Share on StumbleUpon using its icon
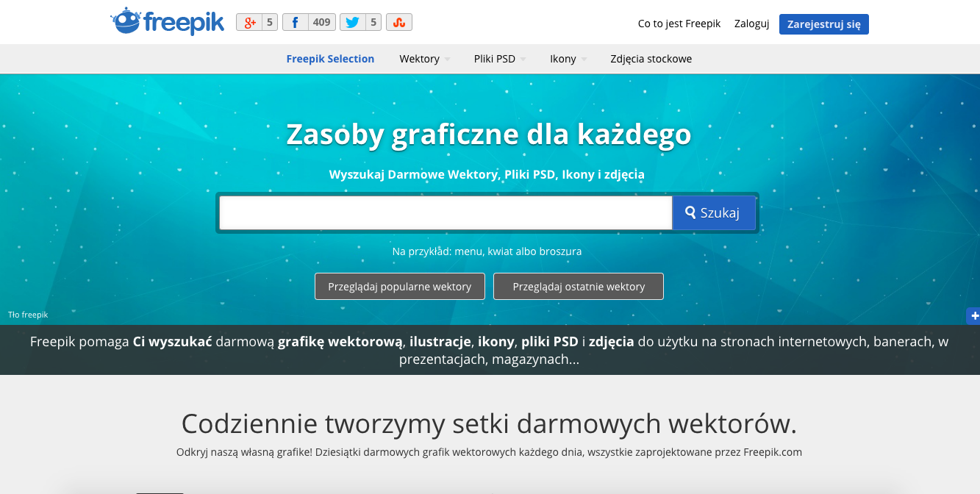The height and width of the screenshot is (494, 980). (x=399, y=23)
